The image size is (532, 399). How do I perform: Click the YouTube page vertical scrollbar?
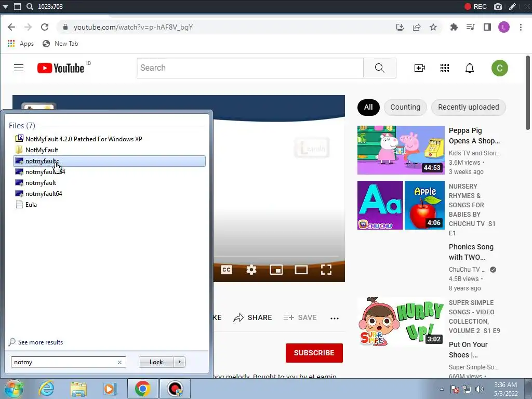[528, 92]
